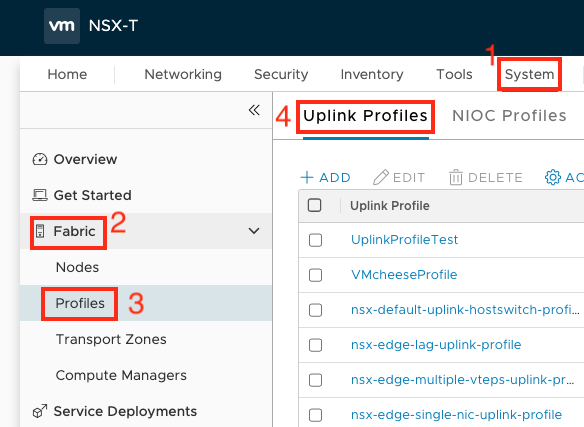Open the Networking tab
The width and height of the screenshot is (584, 427).
click(x=183, y=74)
